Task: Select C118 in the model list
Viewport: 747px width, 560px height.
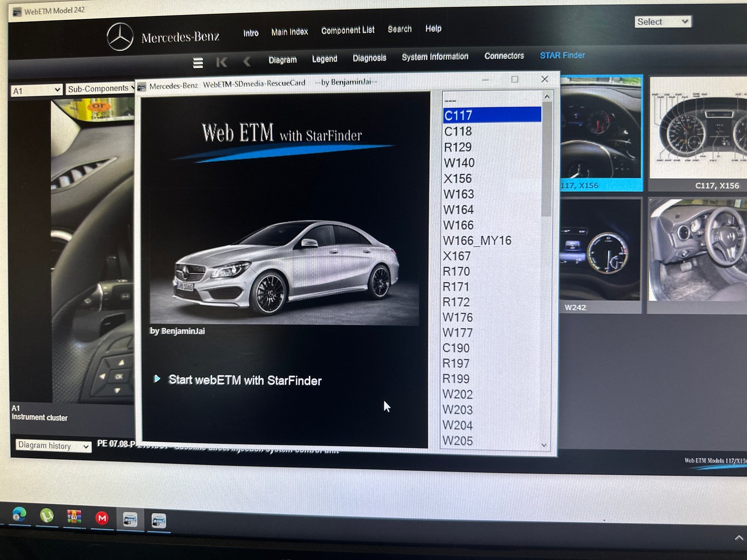Action: pyautogui.click(x=492, y=131)
